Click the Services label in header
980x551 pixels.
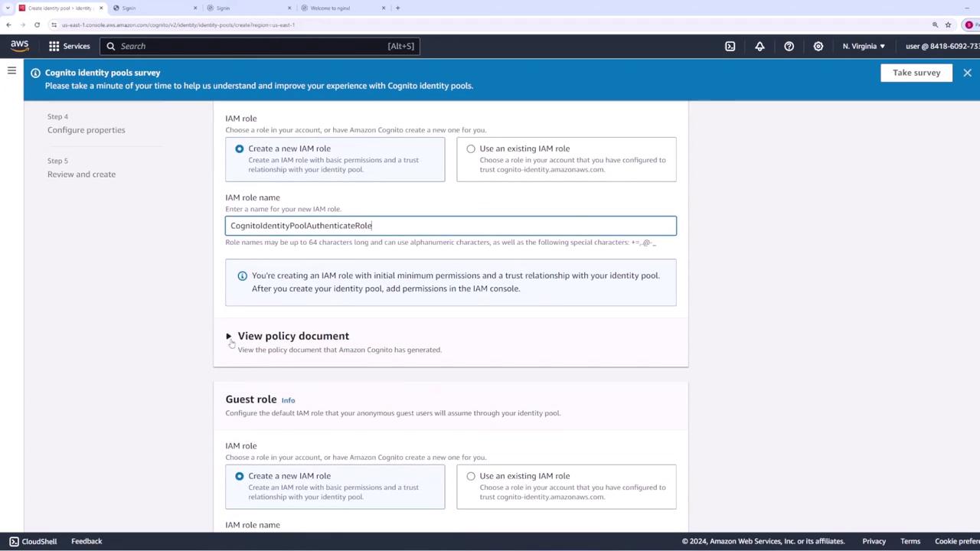[77, 46]
